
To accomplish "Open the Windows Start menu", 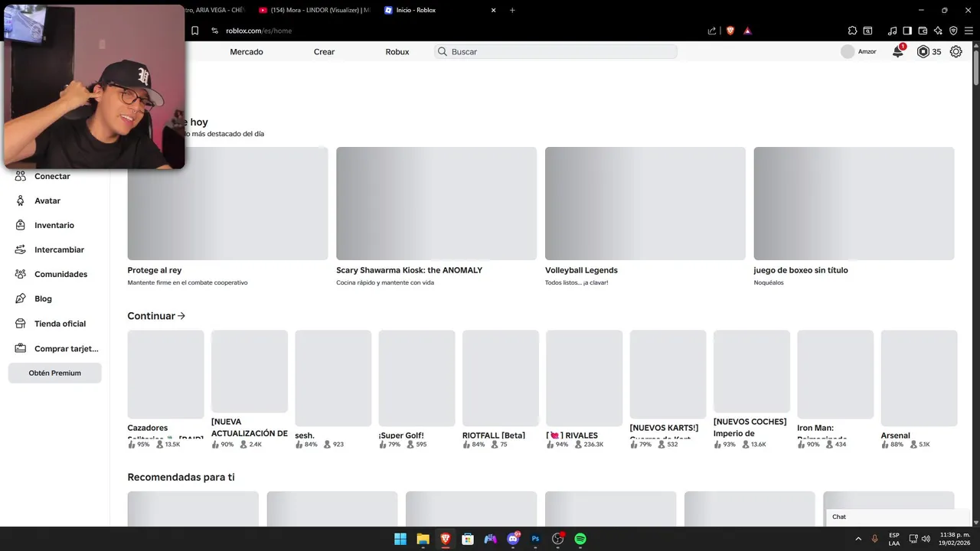I will click(400, 539).
